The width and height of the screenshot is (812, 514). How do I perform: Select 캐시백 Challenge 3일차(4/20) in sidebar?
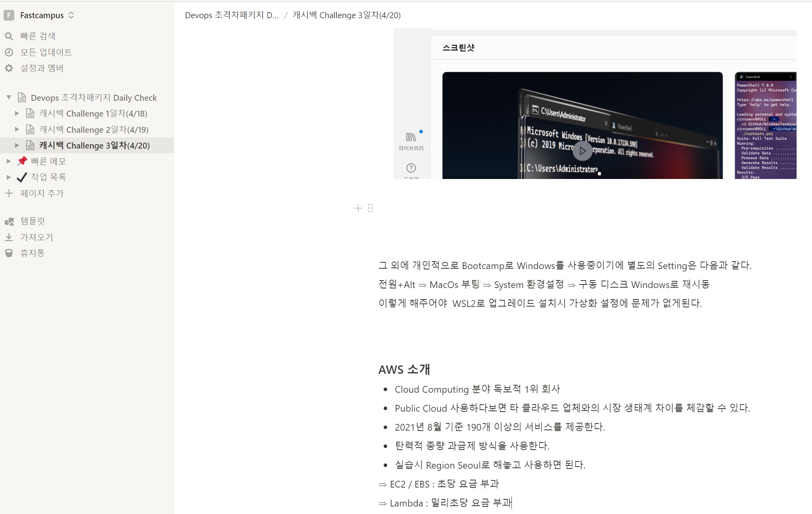(x=94, y=145)
